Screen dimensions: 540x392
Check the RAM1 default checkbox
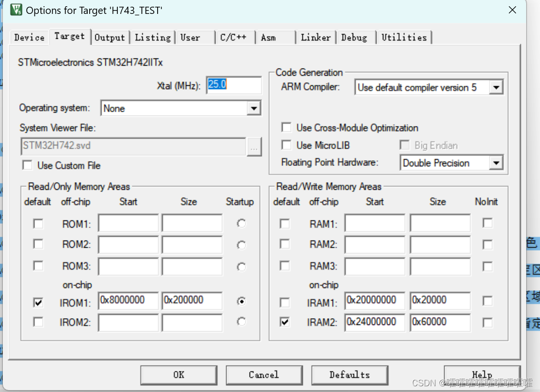pos(285,224)
